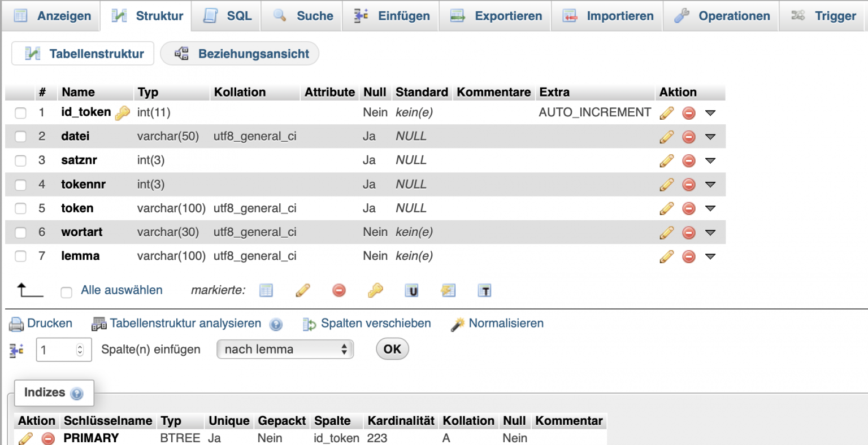
Task: Edit the datei column with pencil icon
Action: pyautogui.click(x=667, y=136)
